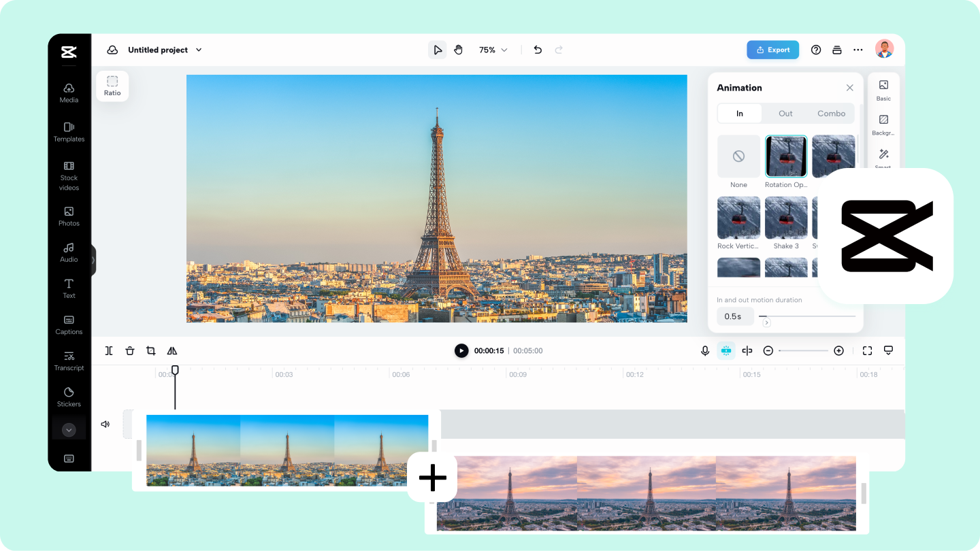Open the Captions panel in the sidebar

(69, 325)
